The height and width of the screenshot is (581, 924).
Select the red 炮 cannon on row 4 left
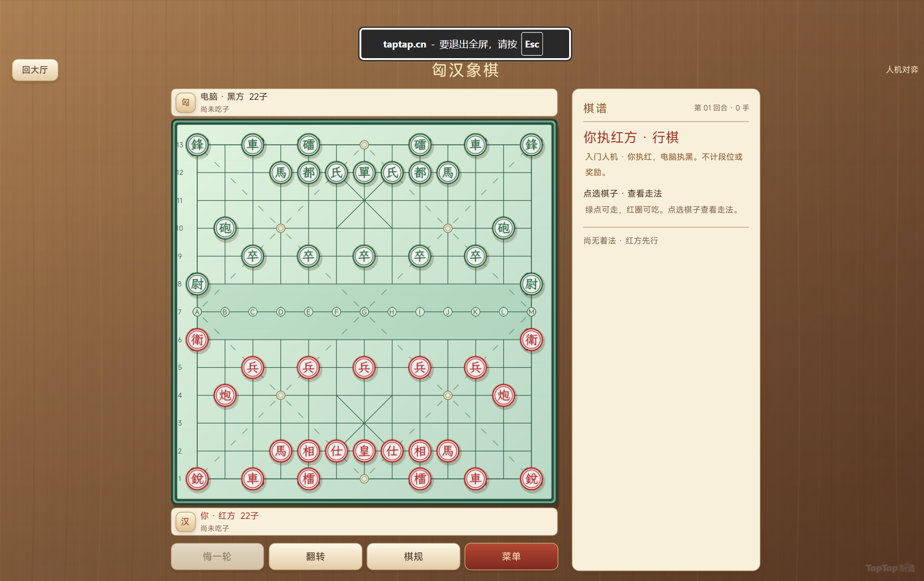pyautogui.click(x=225, y=395)
